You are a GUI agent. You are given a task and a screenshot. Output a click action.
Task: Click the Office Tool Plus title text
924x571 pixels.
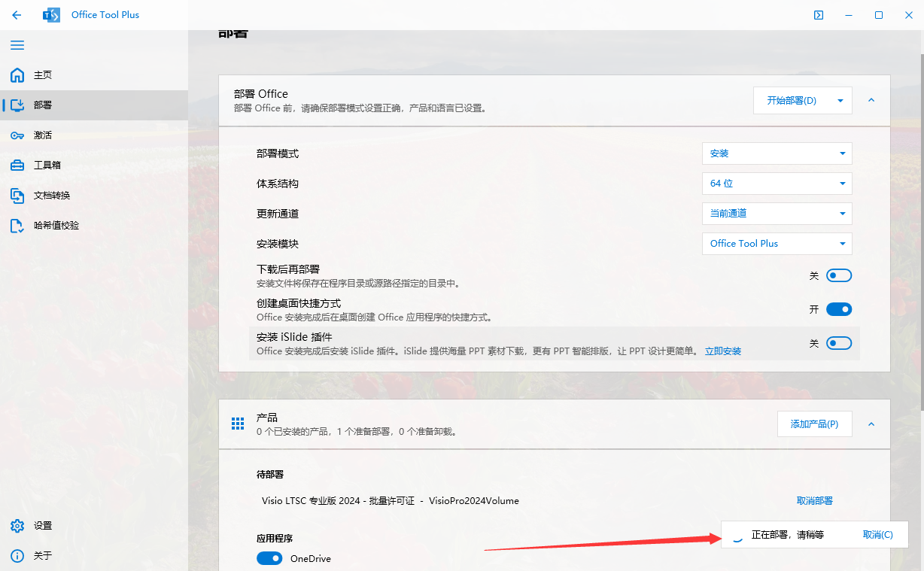(105, 15)
